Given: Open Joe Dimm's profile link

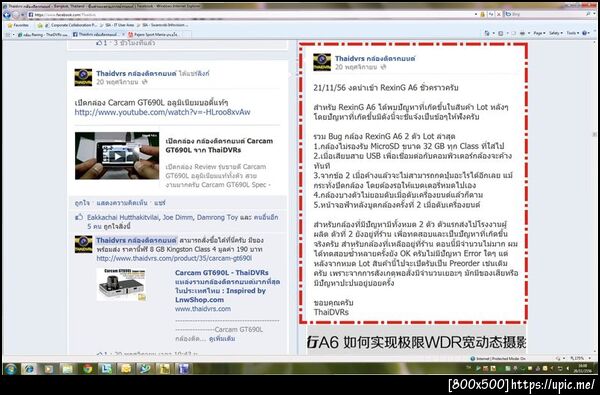Looking at the screenshot, I should tap(178, 217).
